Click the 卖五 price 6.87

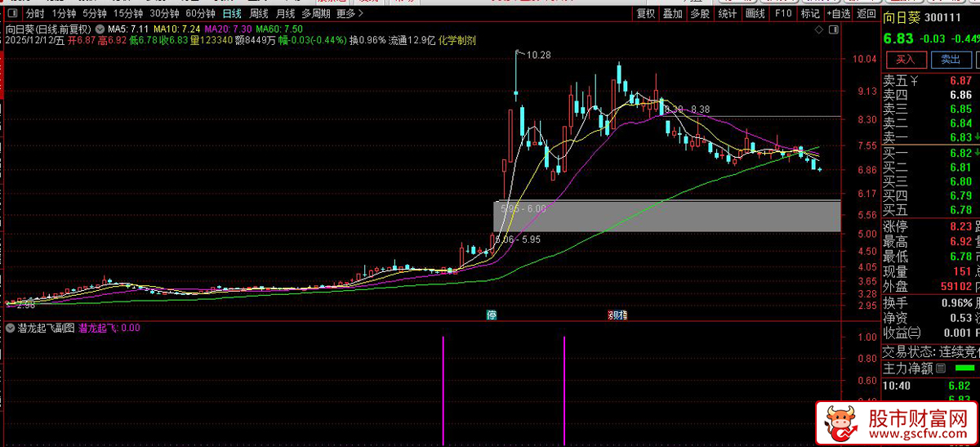pyautogui.click(x=960, y=80)
